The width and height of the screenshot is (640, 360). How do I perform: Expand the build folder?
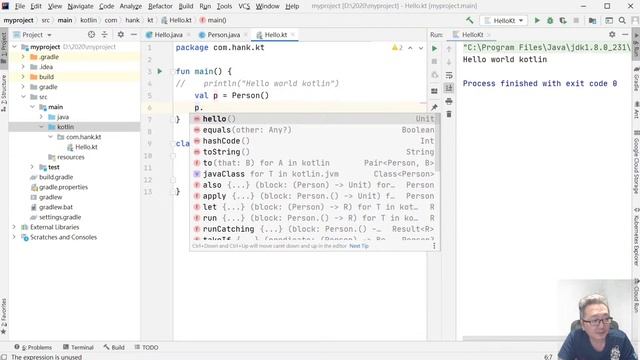tap(23, 77)
